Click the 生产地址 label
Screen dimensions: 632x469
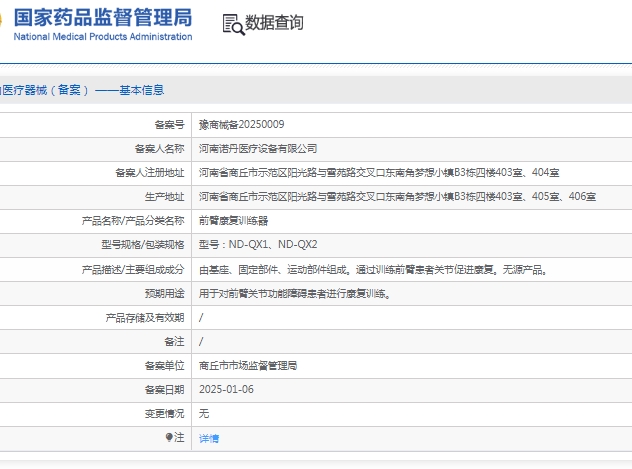click(x=164, y=197)
